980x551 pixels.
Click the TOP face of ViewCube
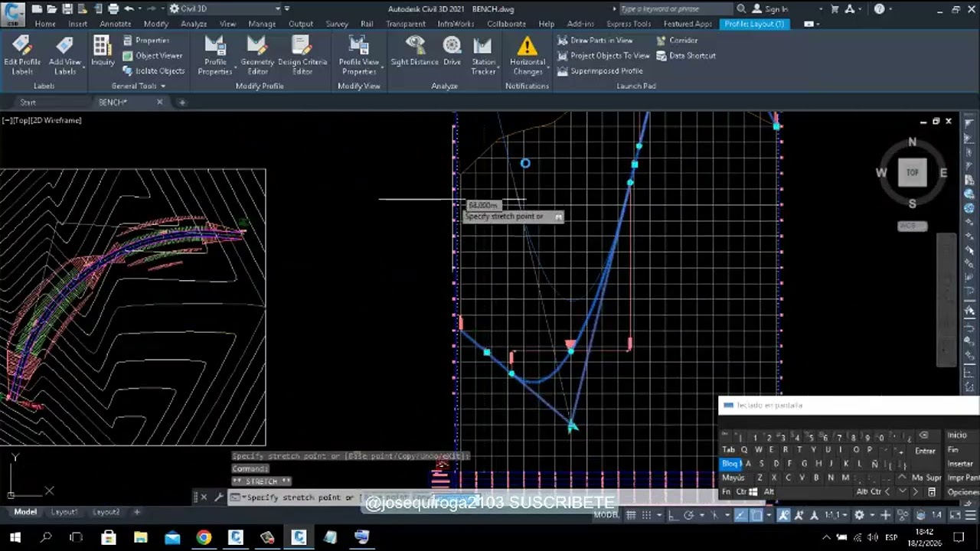click(912, 173)
